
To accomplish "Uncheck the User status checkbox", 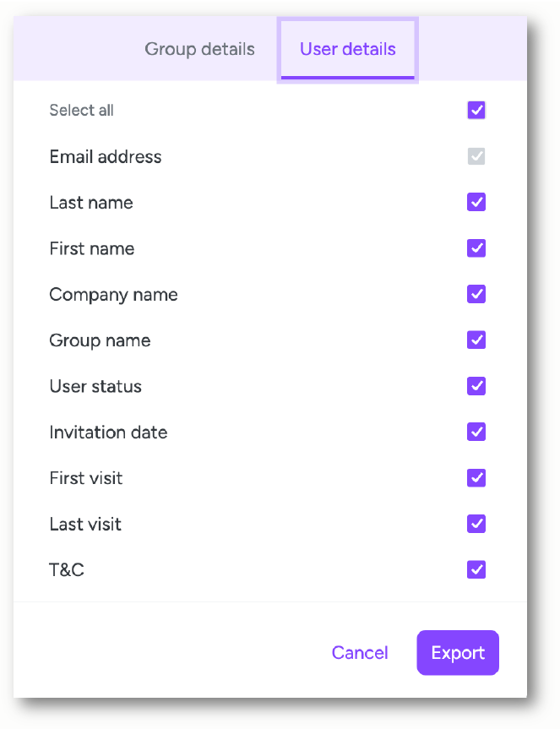I will [476, 386].
